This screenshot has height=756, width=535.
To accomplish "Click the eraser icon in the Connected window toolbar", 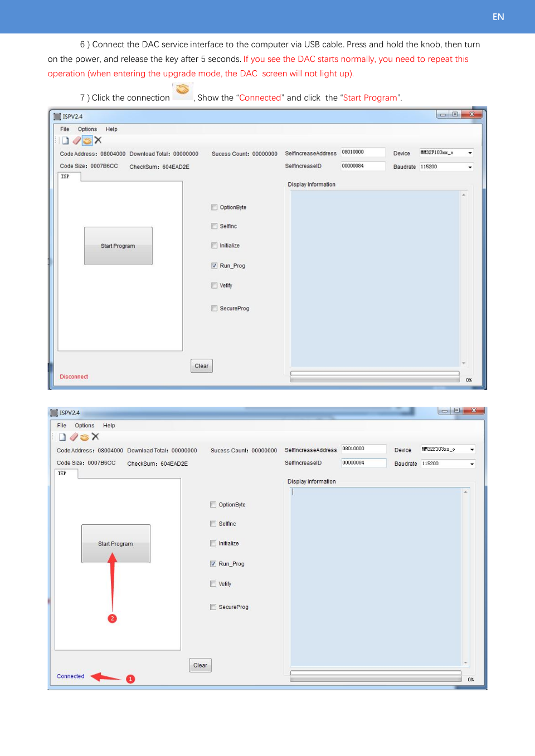I will tap(74, 437).
